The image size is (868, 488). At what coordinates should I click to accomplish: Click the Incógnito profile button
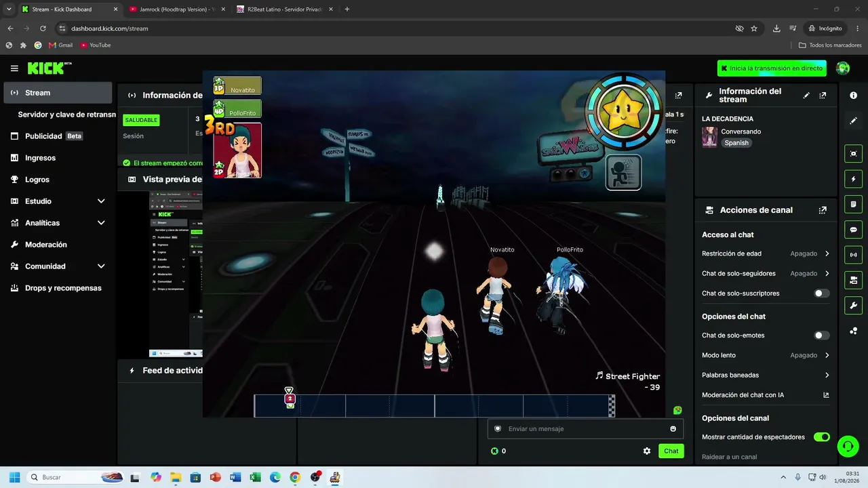(x=825, y=28)
